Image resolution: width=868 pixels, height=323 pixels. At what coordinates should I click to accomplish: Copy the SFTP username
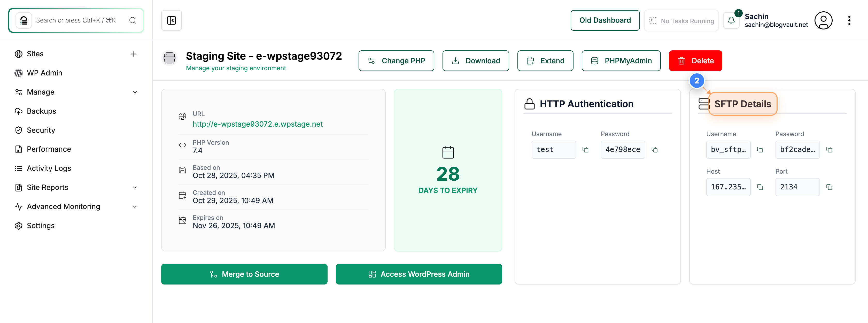tap(760, 149)
